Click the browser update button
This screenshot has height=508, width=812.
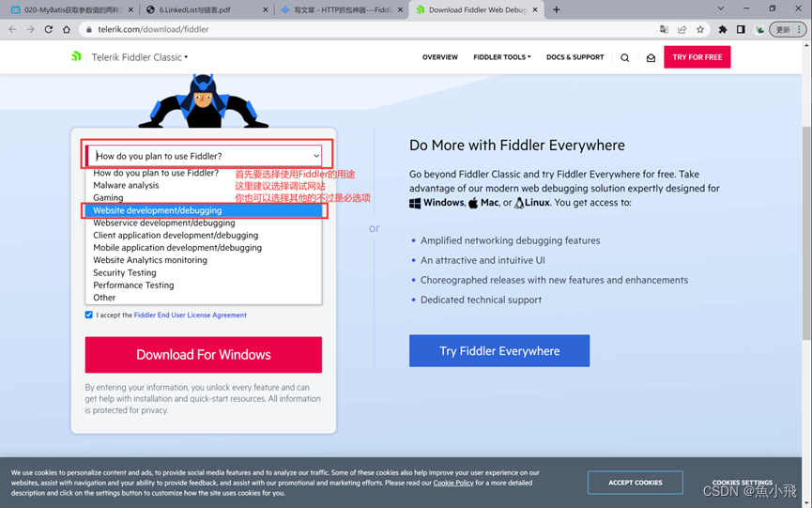point(788,29)
